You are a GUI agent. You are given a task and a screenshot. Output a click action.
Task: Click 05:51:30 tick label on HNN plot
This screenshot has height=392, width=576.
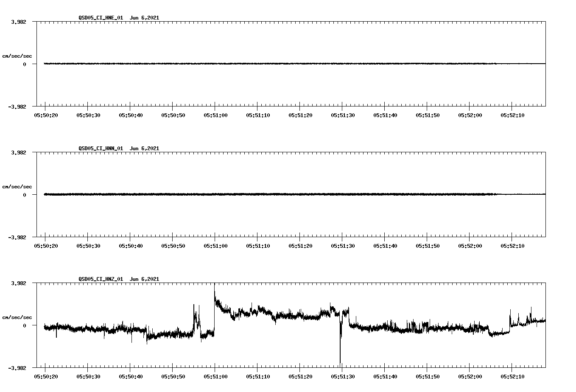pyautogui.click(x=343, y=246)
